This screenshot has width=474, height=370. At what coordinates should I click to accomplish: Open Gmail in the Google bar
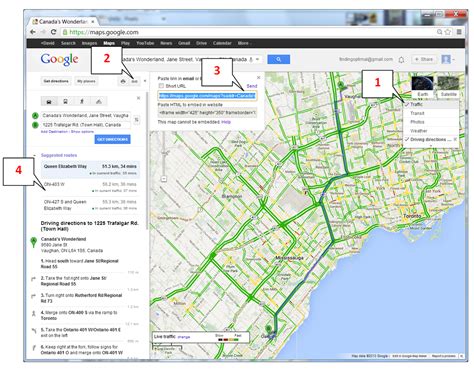click(x=184, y=43)
